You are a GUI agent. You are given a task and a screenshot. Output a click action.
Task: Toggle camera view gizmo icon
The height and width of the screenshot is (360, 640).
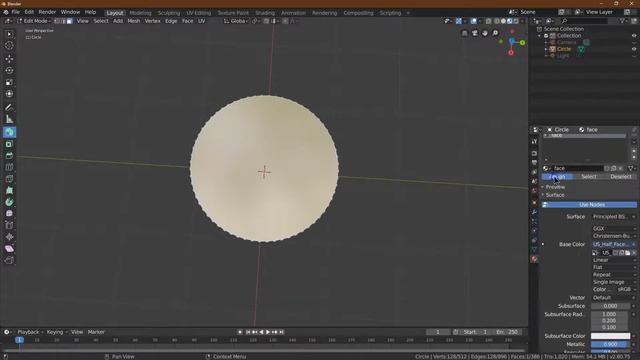point(475,33)
